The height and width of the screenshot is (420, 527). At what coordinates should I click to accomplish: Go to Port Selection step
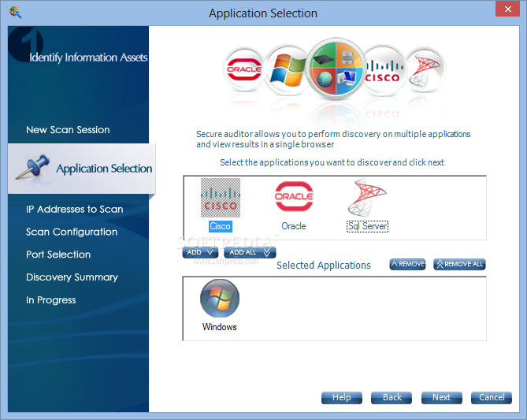58,255
